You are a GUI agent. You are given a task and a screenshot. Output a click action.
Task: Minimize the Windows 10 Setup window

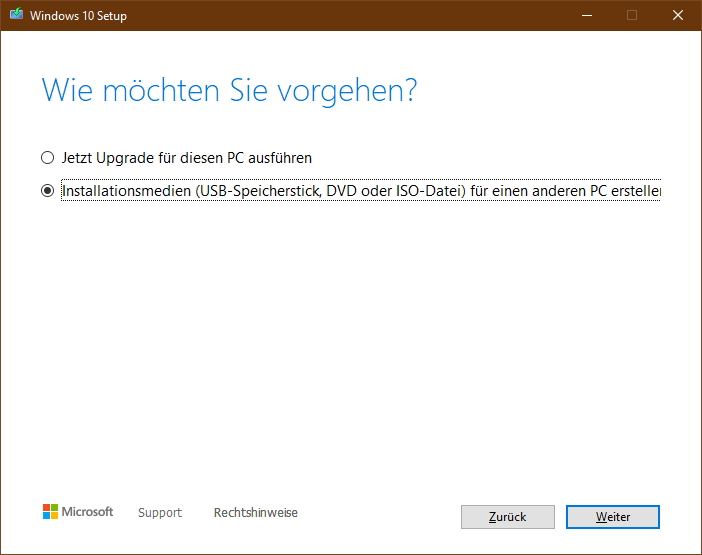587,16
